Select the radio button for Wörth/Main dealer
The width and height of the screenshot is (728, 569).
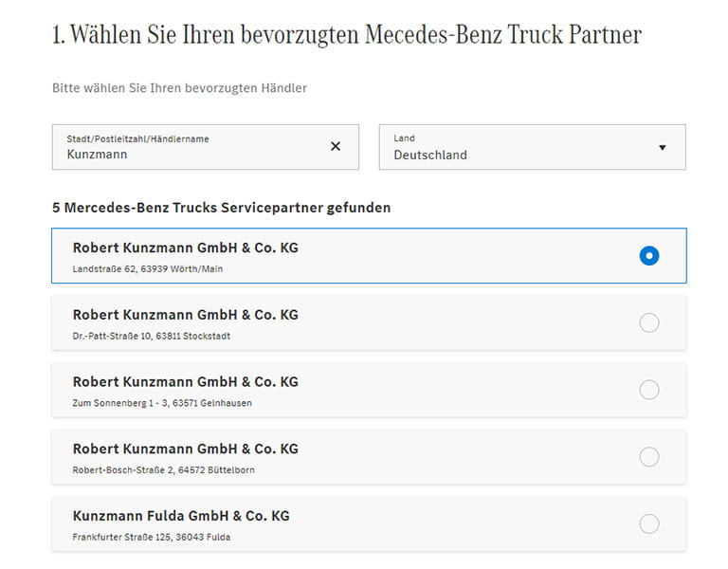[649, 256]
